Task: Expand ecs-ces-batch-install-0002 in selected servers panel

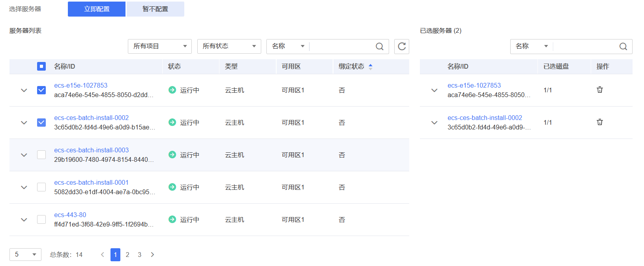Action: pos(434,123)
